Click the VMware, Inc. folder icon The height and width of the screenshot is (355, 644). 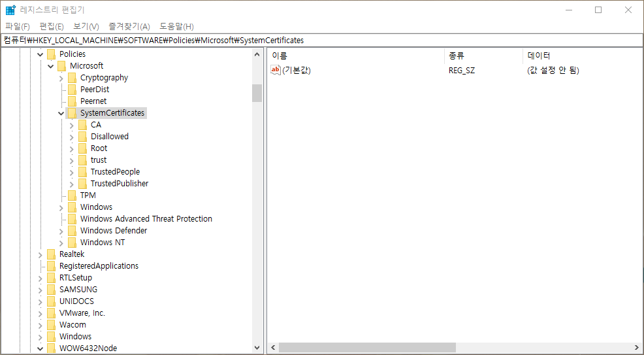coord(51,313)
